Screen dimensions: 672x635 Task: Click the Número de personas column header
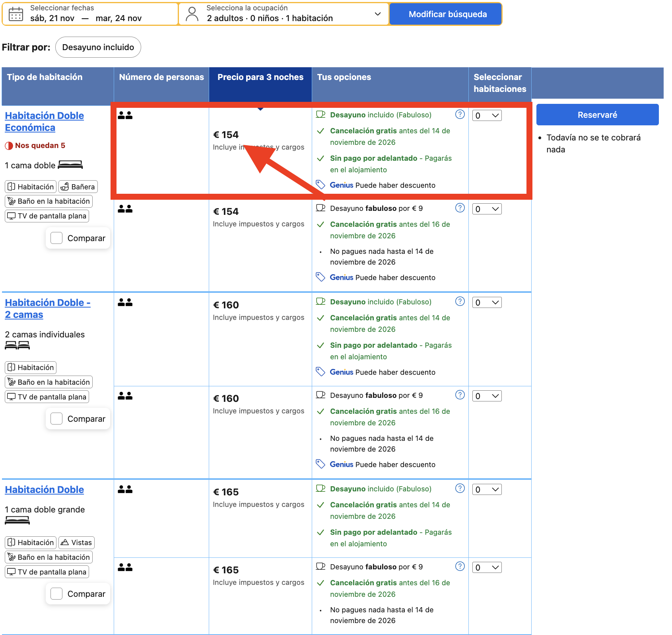(x=161, y=84)
